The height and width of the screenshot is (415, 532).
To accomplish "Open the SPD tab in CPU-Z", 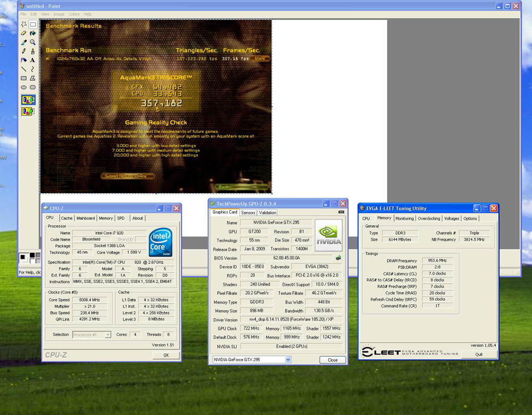I will tap(121, 218).
